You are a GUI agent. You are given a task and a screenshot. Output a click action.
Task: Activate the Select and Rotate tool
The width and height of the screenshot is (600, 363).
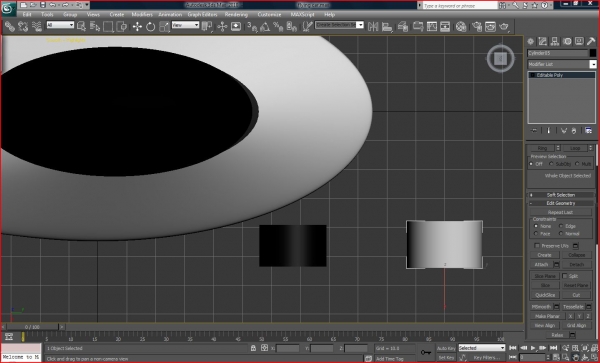point(150,26)
